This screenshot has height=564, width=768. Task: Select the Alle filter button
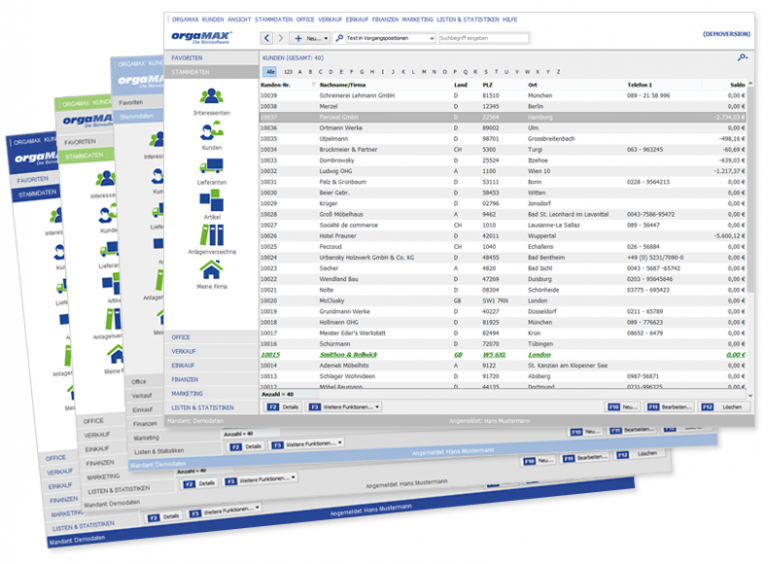click(270, 71)
